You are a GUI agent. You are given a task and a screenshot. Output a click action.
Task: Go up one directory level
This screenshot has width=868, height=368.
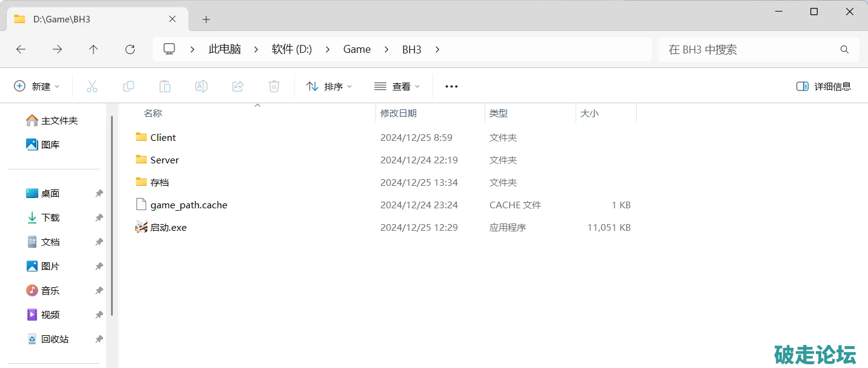pyautogui.click(x=93, y=50)
